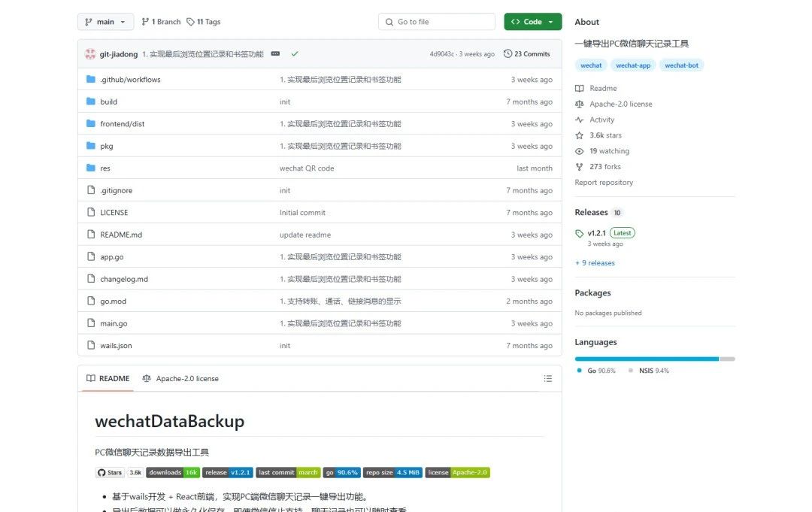Open the Go 90.6% language link

click(596, 371)
